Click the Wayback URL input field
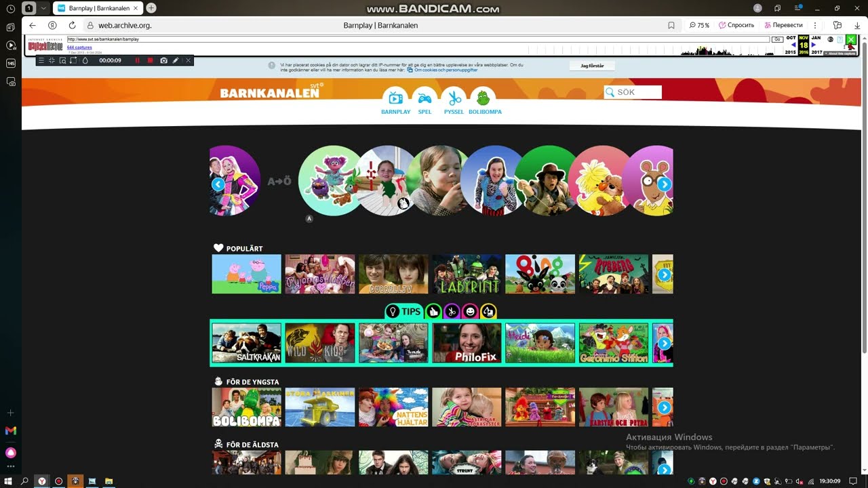 pyautogui.click(x=418, y=39)
